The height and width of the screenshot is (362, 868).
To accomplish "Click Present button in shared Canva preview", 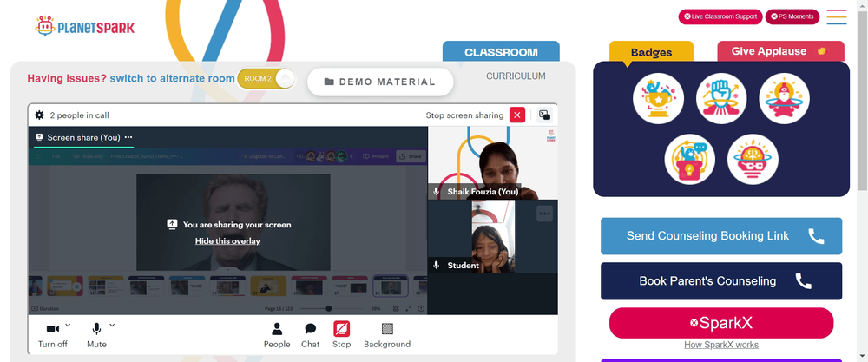I will click(377, 156).
